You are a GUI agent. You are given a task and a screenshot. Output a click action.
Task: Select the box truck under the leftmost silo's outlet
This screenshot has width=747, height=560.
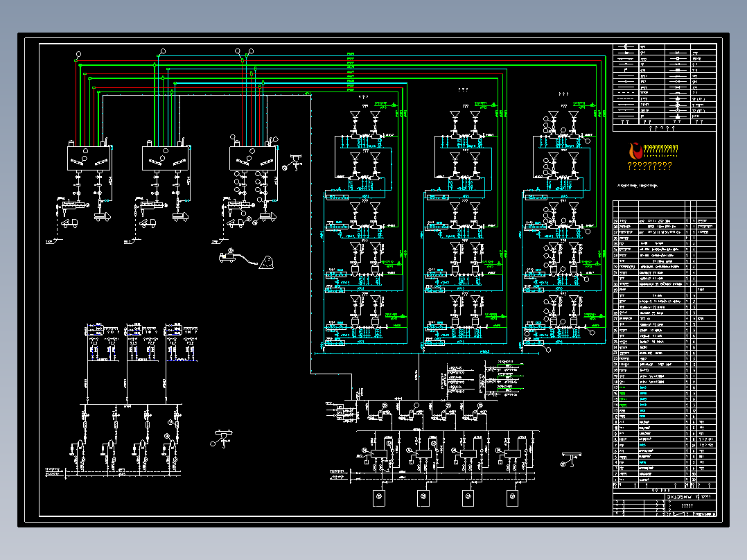102,217
